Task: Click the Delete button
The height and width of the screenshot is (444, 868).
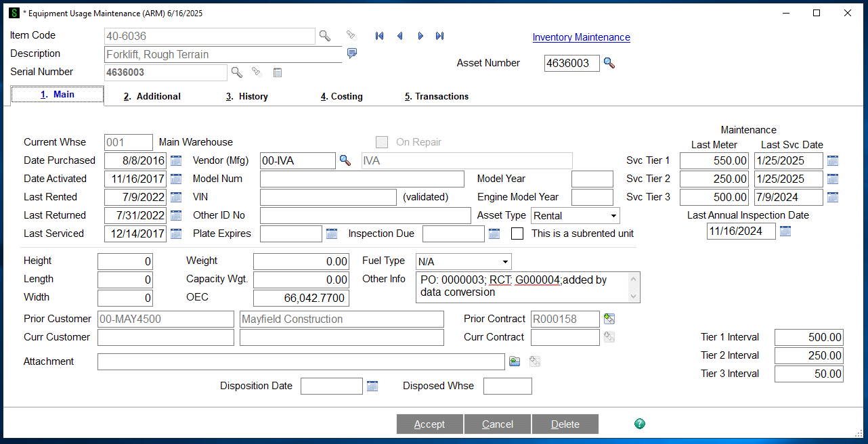Action: [x=565, y=424]
